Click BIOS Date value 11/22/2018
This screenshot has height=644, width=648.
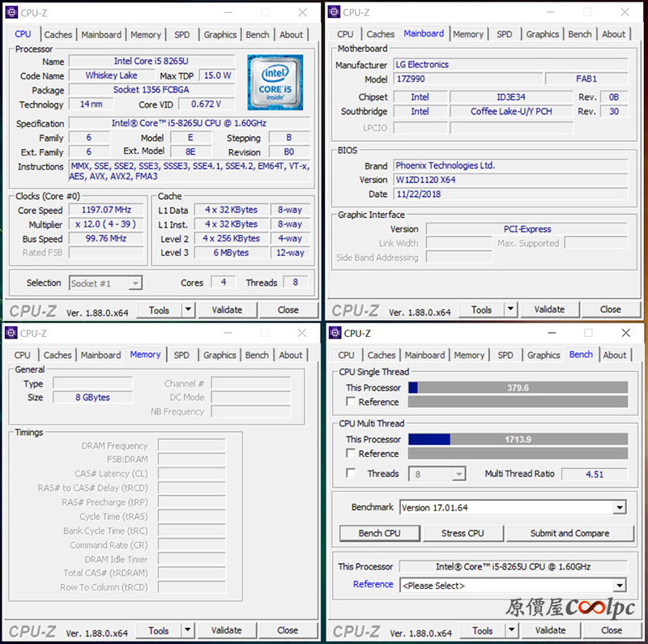[x=510, y=194]
